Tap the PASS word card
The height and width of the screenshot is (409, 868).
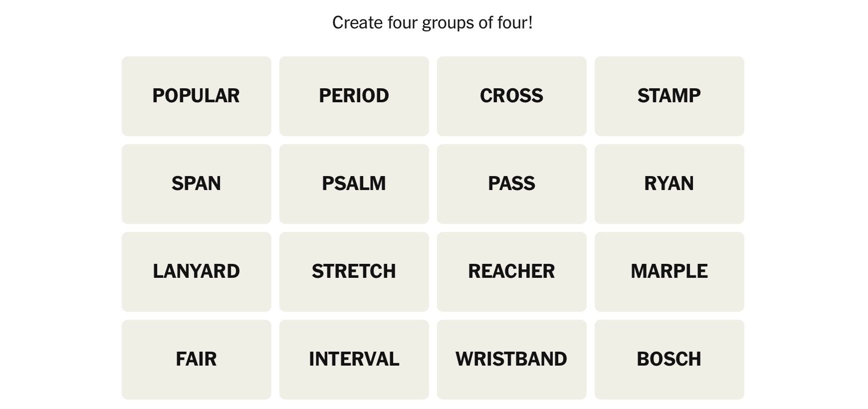(x=511, y=184)
